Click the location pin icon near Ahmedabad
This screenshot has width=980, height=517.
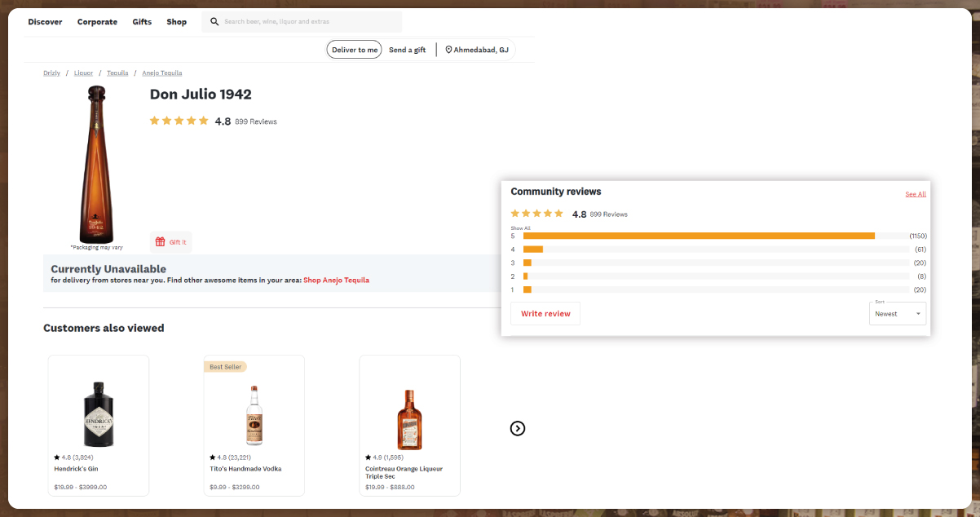tap(448, 50)
